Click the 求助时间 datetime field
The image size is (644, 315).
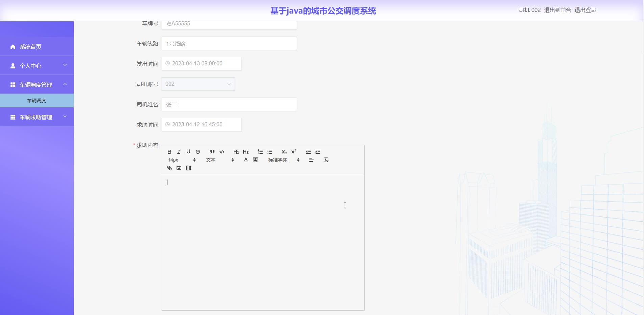202,125
